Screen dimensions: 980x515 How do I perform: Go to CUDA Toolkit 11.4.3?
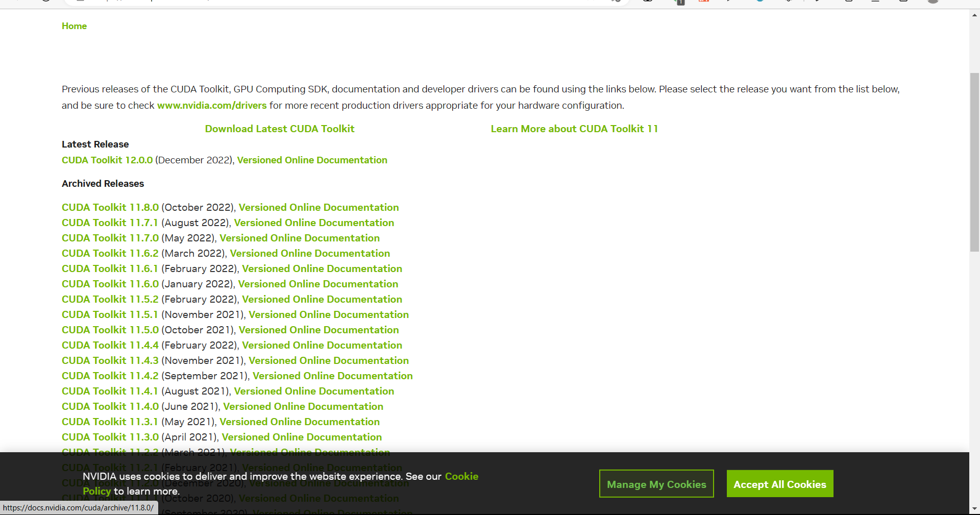[x=110, y=360]
